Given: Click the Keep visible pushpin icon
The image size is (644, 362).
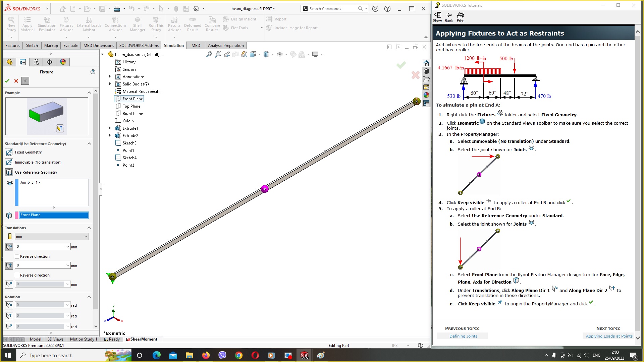Looking at the screenshot, I should point(25,81).
